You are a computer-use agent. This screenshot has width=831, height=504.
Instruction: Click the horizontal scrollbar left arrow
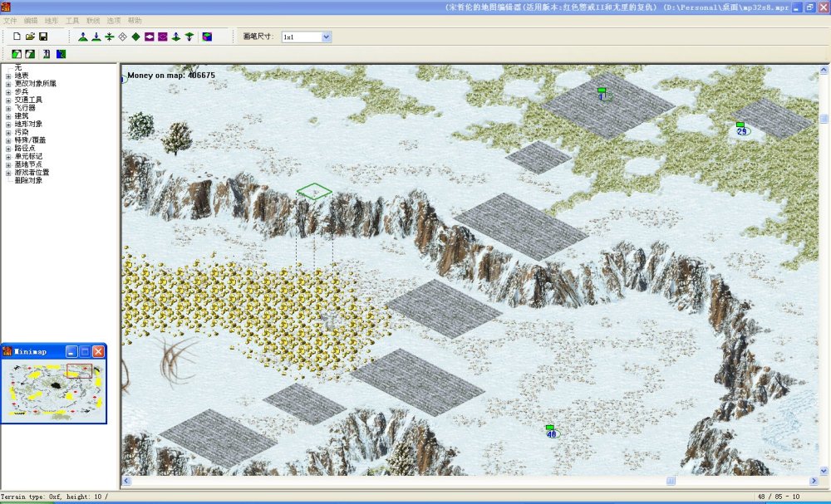(126, 481)
